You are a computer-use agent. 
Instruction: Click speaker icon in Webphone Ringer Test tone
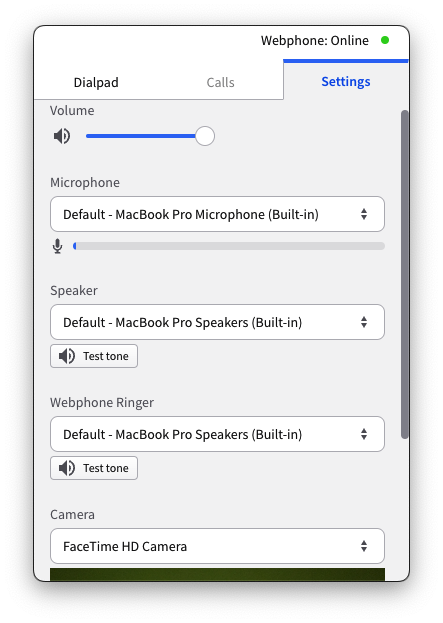pyautogui.click(x=66, y=468)
